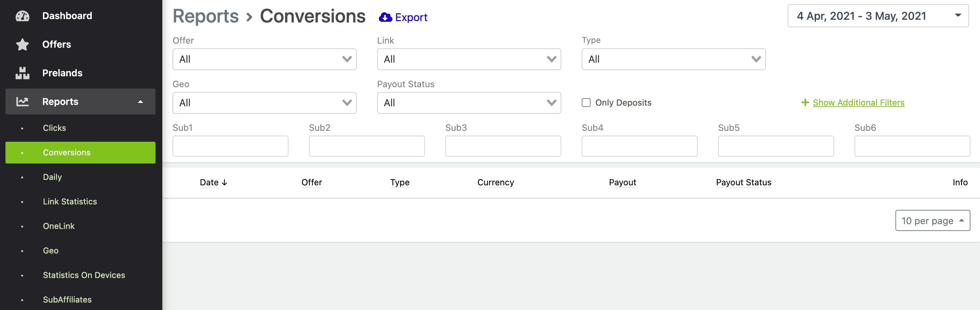Click the green plus icon beside additional filters

[x=805, y=103]
